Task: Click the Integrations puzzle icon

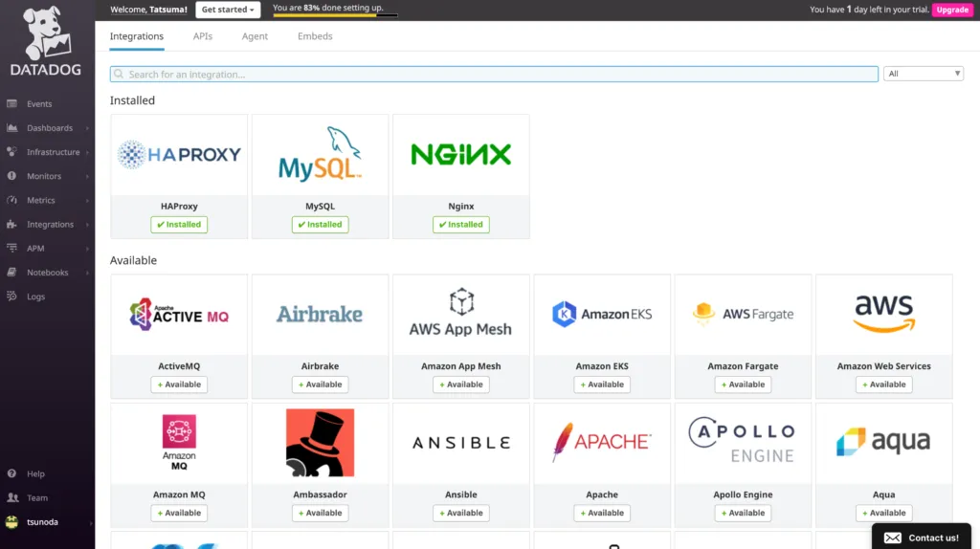Action: 11,224
